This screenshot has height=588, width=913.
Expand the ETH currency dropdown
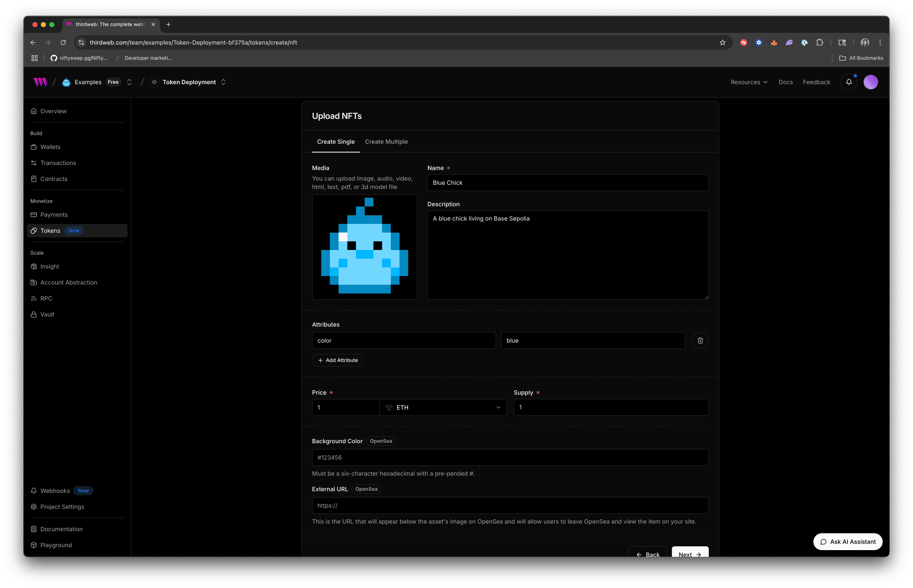coord(443,407)
